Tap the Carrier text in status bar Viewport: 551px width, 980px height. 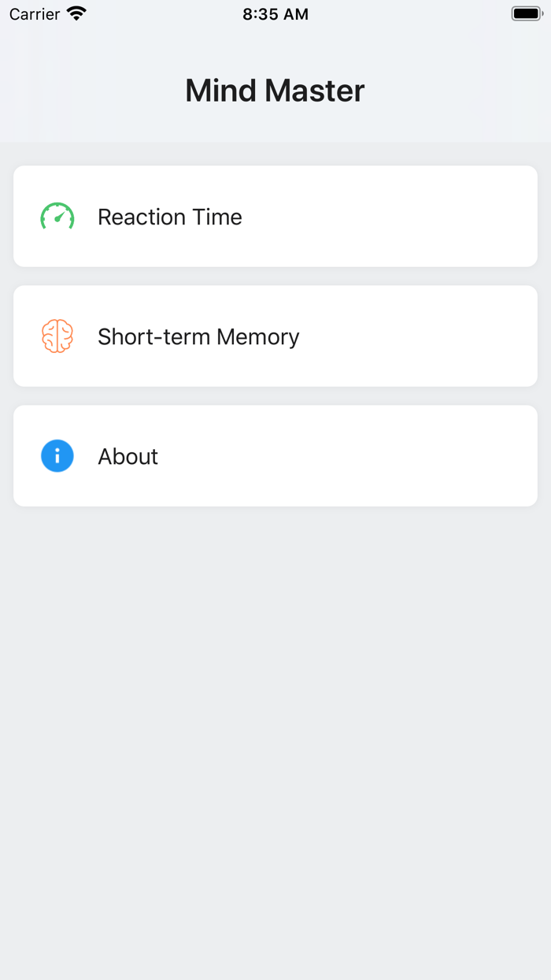[35, 14]
